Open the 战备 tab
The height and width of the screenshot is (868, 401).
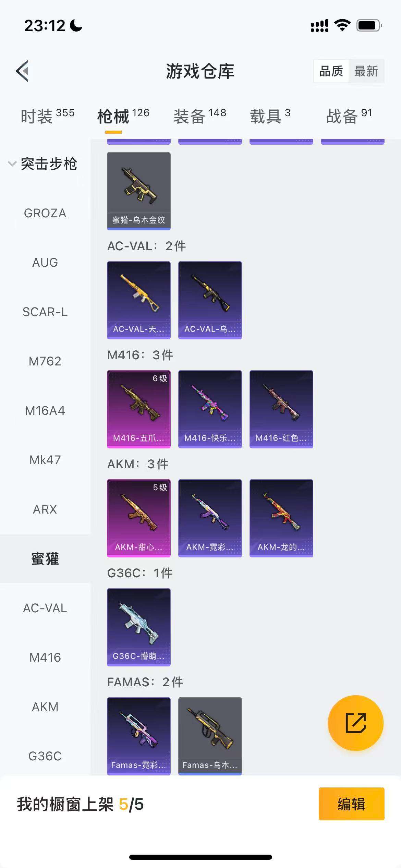click(x=349, y=116)
